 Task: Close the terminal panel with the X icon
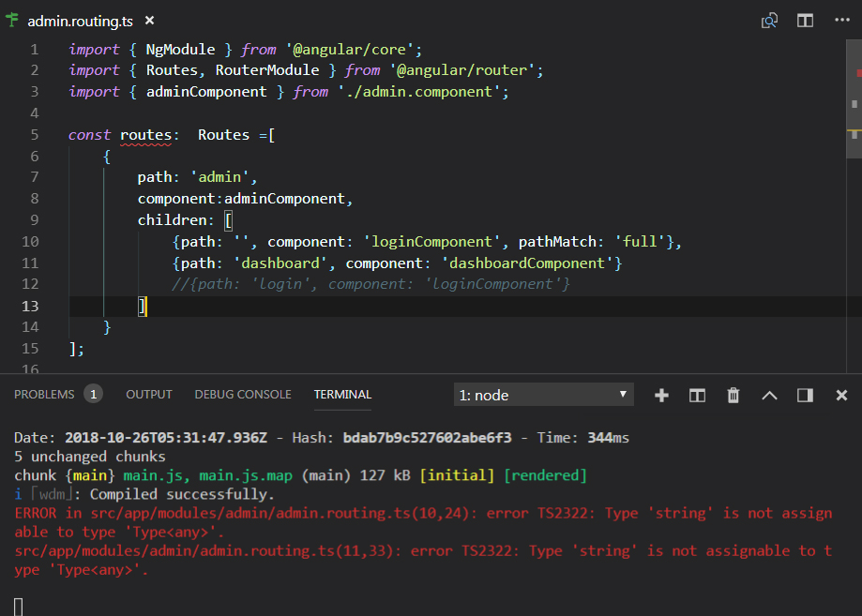[x=840, y=395]
